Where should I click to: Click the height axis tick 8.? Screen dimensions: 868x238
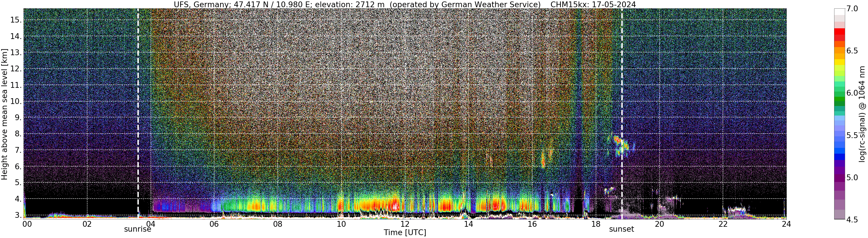[x=18, y=134]
